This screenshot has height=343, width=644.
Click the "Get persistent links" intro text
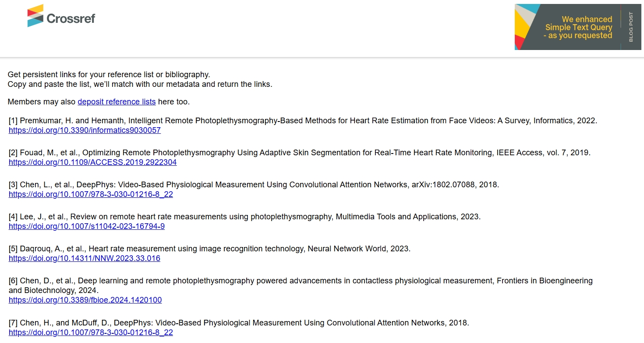click(109, 75)
